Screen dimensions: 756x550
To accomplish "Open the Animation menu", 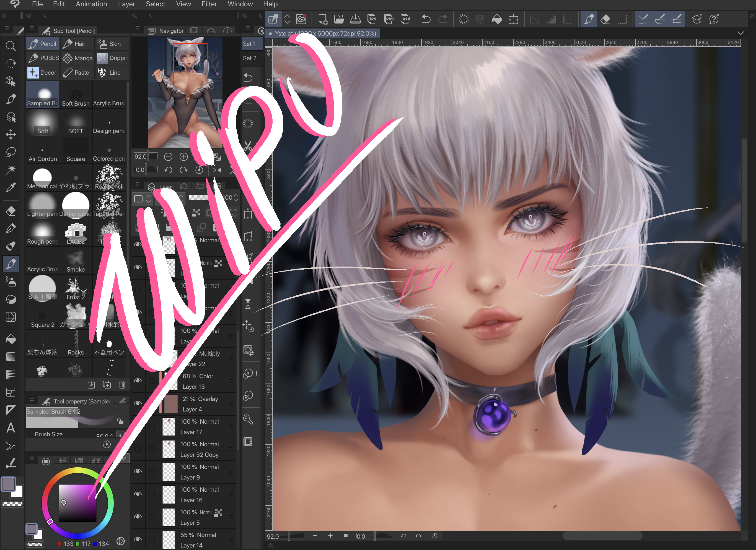I will coord(91,4).
